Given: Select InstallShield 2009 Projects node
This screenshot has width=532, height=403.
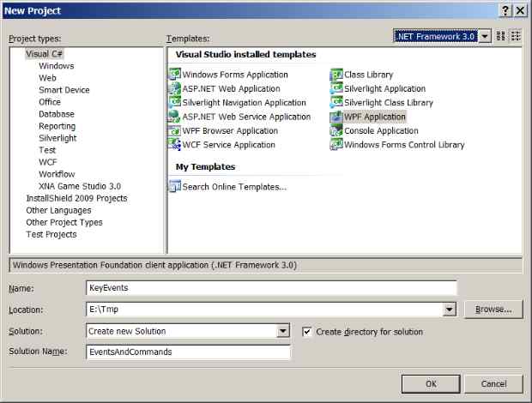Looking at the screenshot, I should click(76, 198).
